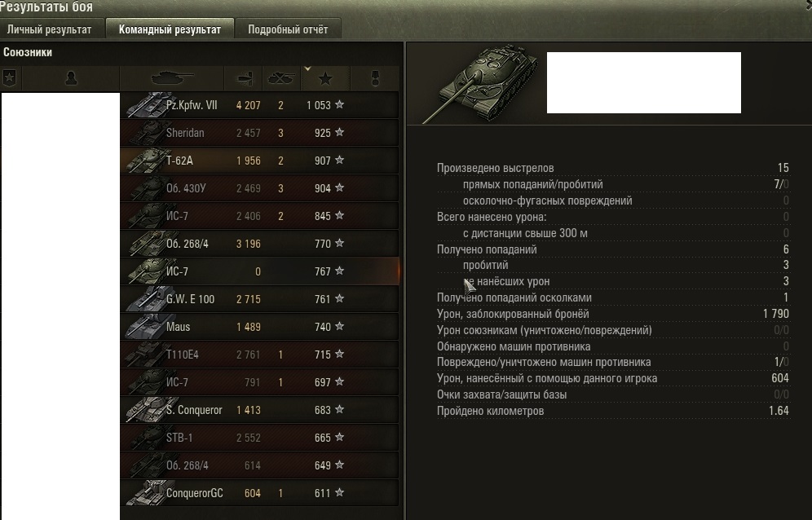Sort by platoon star column icon
Image resolution: width=812 pixels, height=520 pixels.
tap(10, 79)
